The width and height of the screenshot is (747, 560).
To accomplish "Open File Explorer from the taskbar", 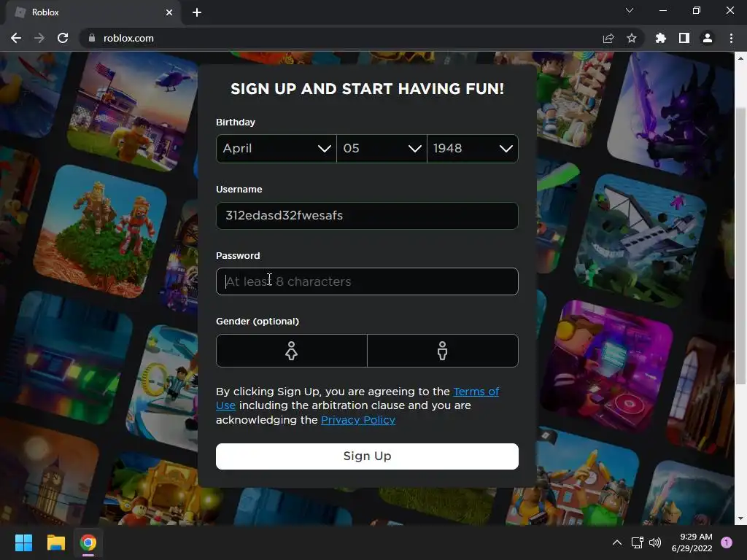I will point(55,542).
